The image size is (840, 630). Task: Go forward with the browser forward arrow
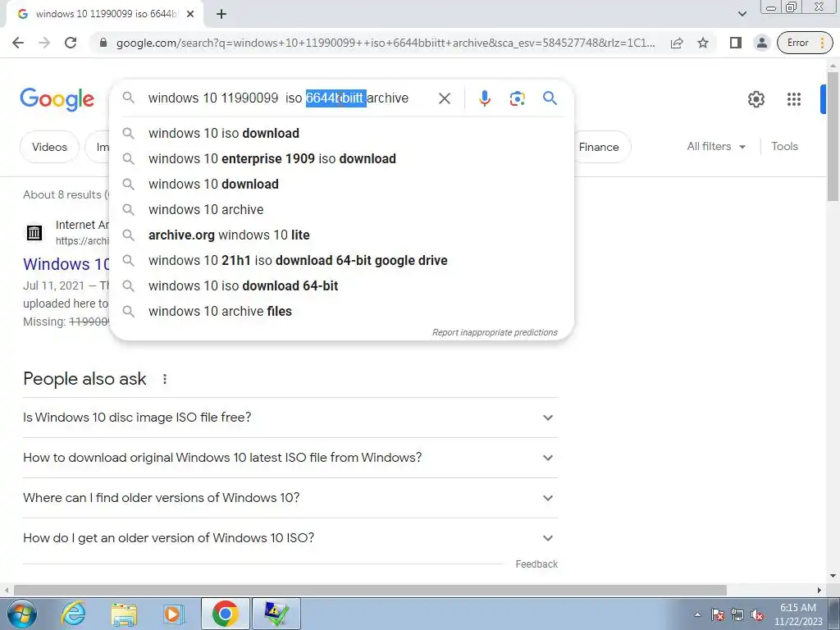pos(44,43)
